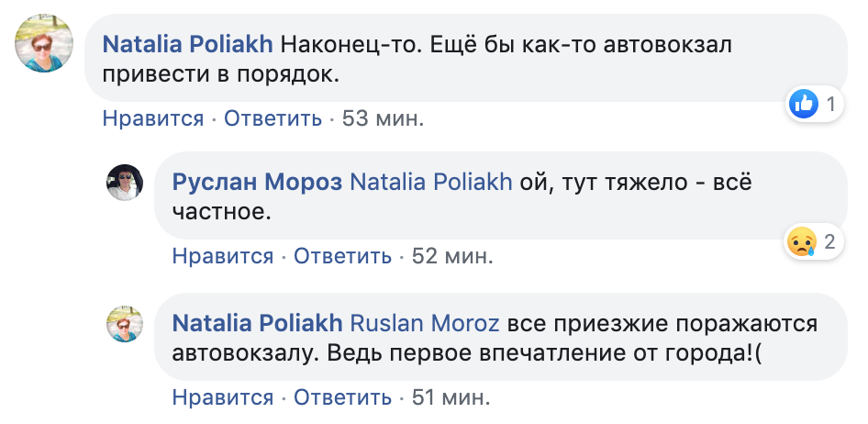
Task: Like the top comment about автовокзал via Нравится
Action: point(152,118)
